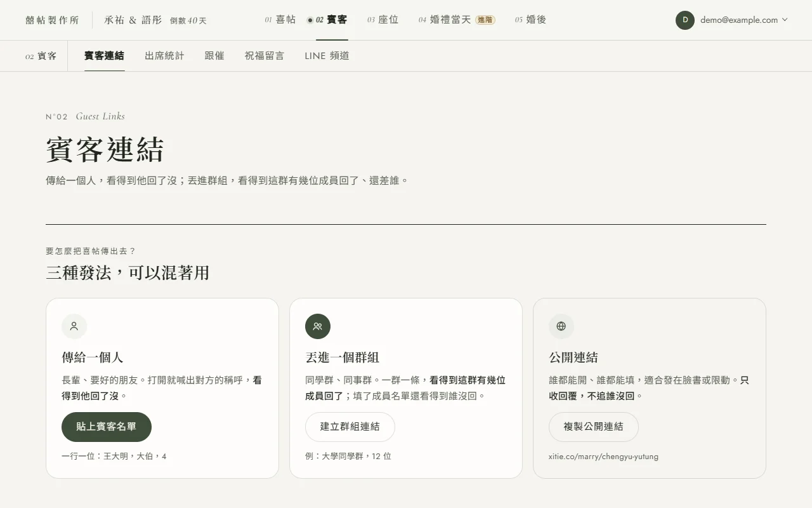Click the globe icon in public link card

[x=561, y=326]
